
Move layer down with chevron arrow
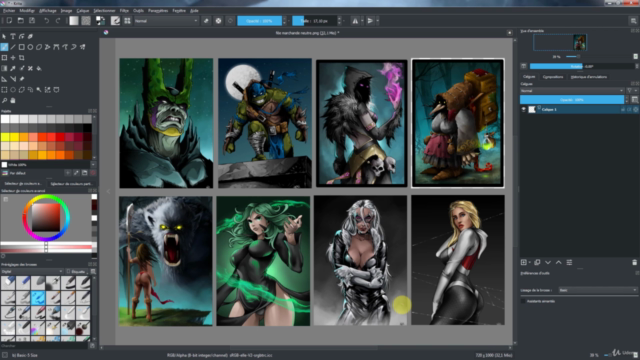[x=548, y=262]
